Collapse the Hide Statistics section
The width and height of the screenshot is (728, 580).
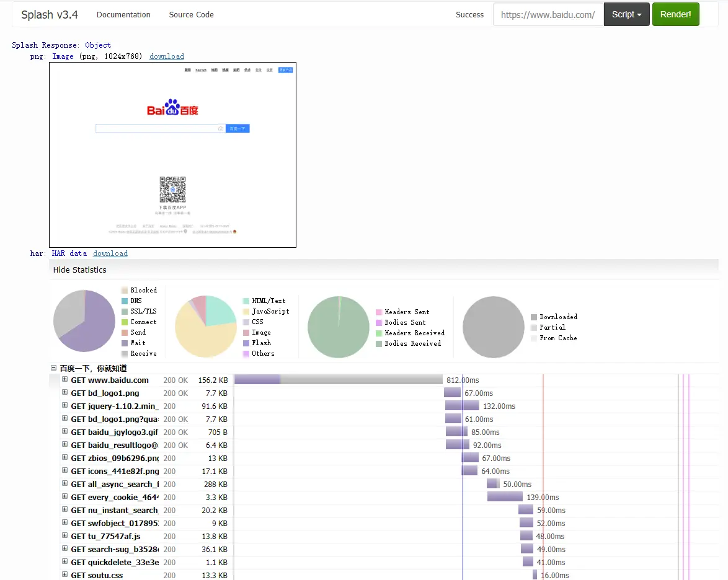click(80, 270)
